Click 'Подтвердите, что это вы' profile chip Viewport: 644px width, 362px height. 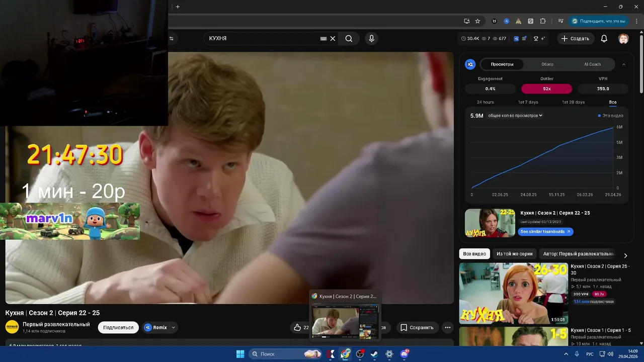599,21
